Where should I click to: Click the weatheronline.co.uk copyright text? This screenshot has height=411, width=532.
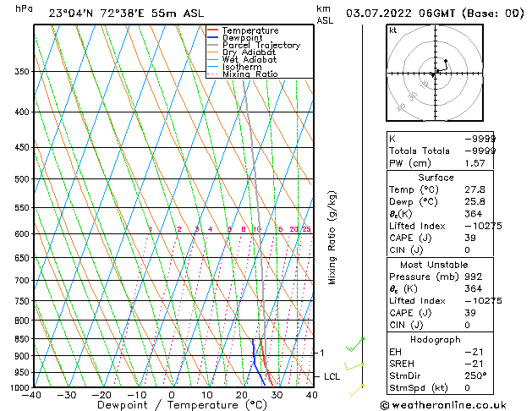pyautogui.click(x=443, y=405)
